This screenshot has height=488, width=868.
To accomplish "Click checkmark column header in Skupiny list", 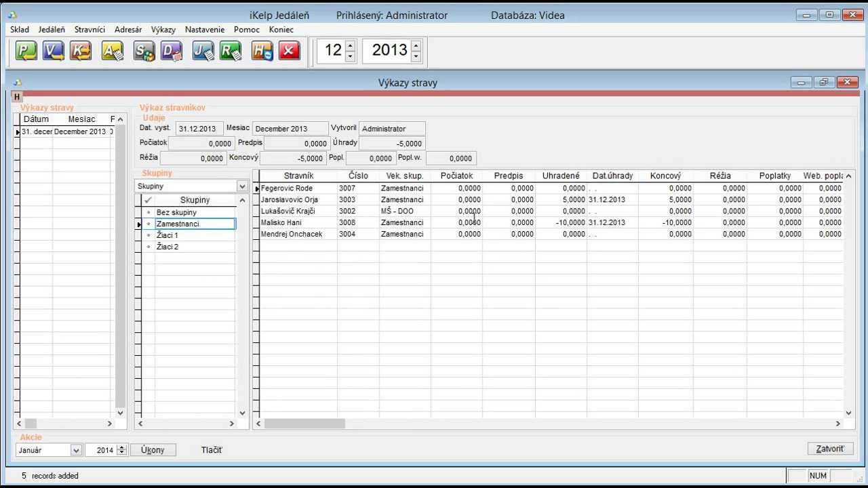I will pos(148,200).
